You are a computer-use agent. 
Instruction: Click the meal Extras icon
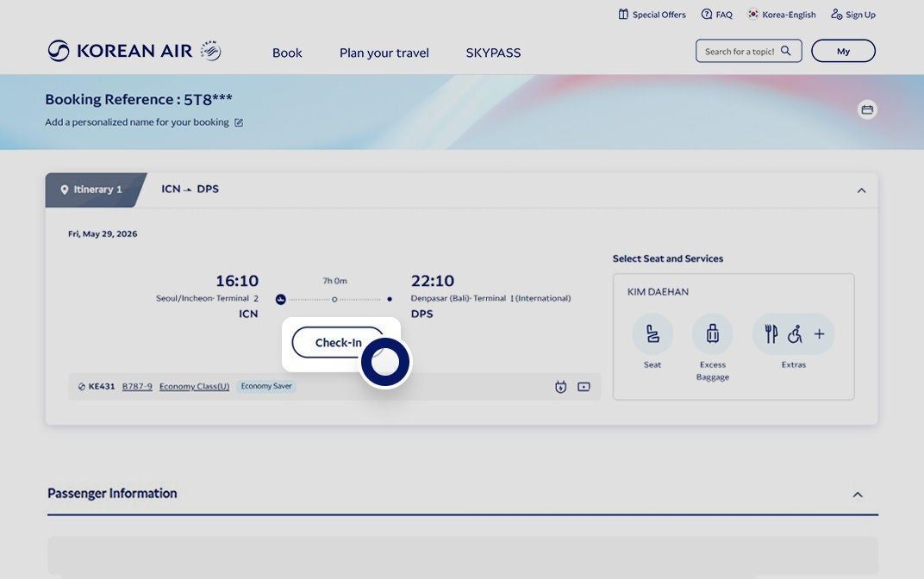coord(771,334)
